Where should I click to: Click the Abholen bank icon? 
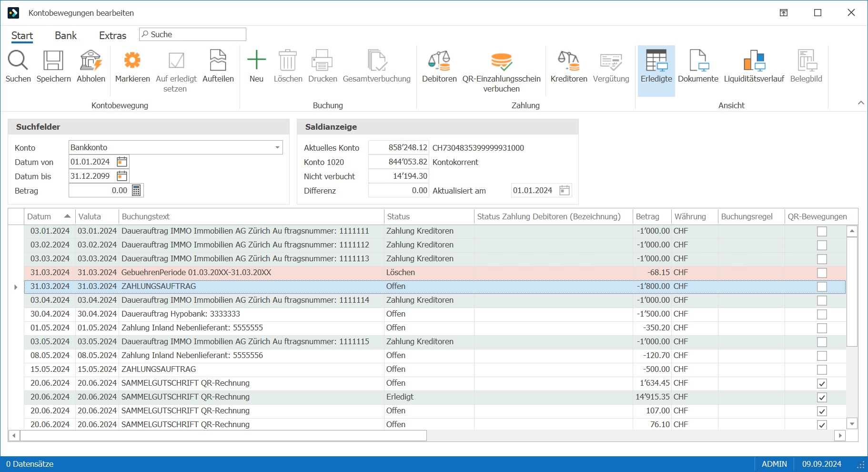[91, 61]
